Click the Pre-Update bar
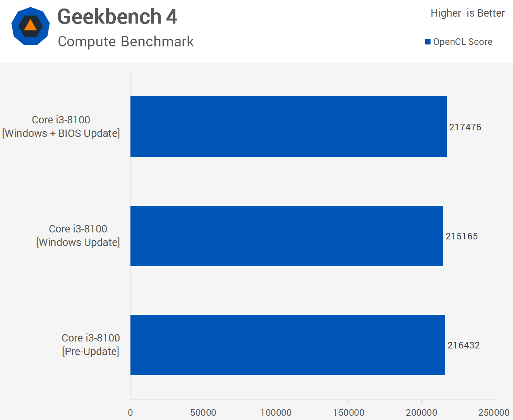The image size is (513, 420). [288, 345]
